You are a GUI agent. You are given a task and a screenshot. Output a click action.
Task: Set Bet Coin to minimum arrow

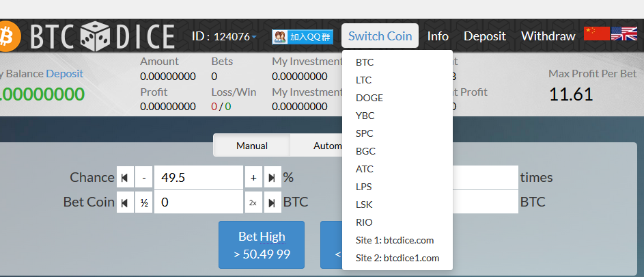coord(125,202)
